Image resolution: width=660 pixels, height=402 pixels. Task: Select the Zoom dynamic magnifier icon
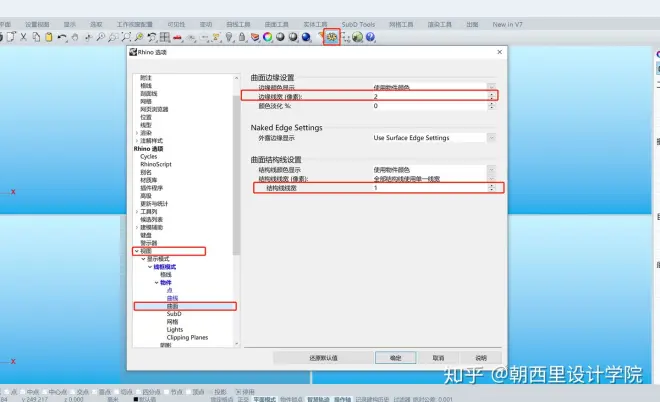click(x=101, y=37)
